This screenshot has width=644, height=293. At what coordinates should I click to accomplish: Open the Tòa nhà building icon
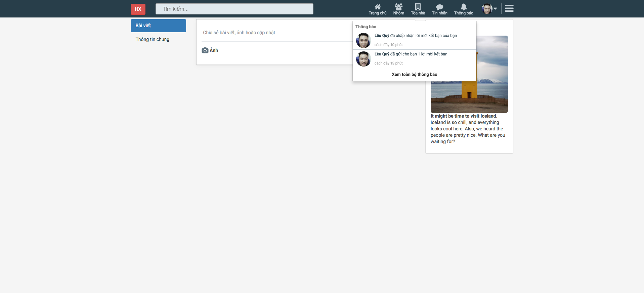pyautogui.click(x=418, y=7)
